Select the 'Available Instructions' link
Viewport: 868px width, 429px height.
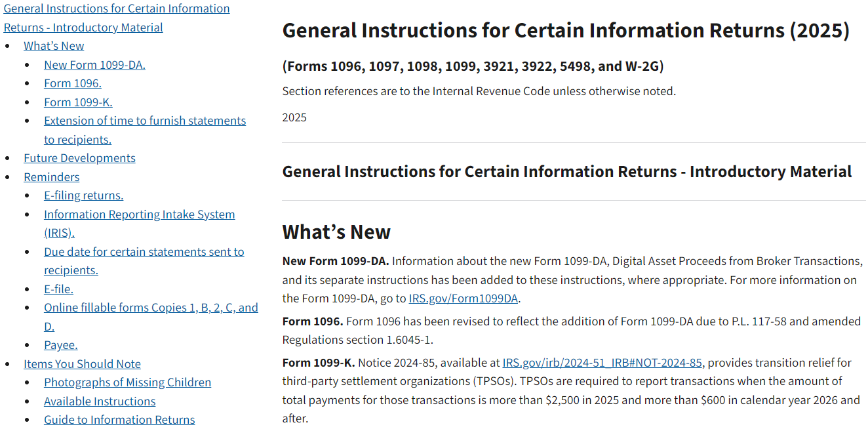[x=100, y=401]
